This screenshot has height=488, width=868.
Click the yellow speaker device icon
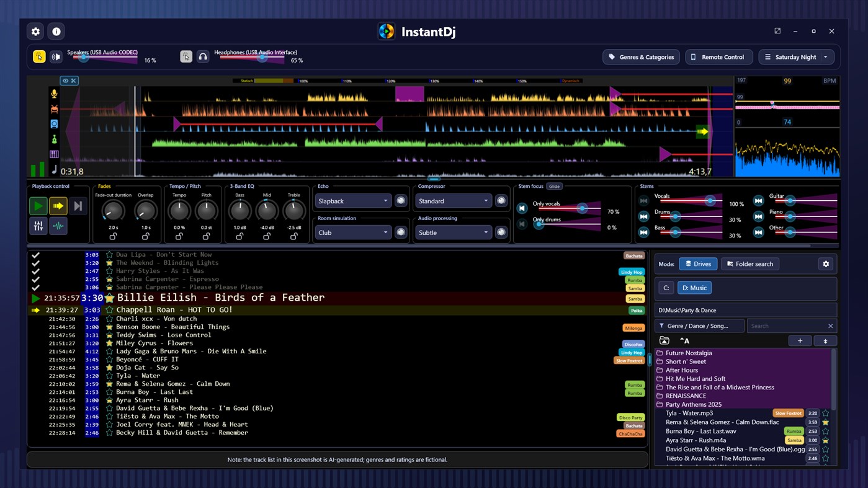pos(39,57)
